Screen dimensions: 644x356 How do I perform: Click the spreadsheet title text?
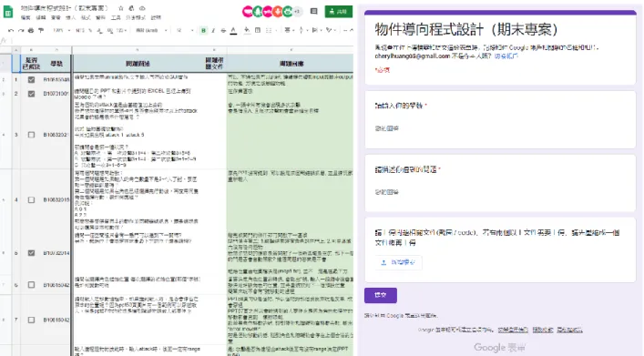(65, 8)
